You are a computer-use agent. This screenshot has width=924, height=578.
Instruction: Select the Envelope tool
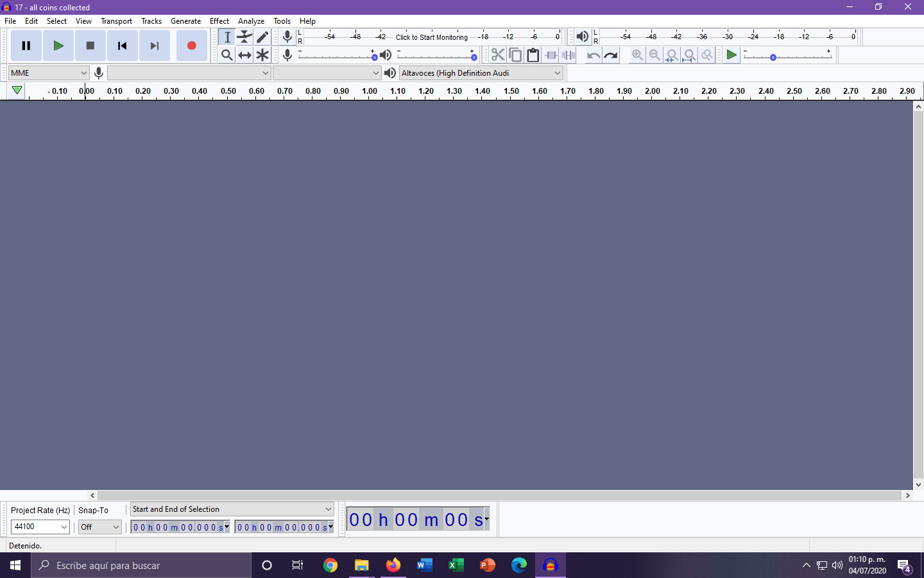click(244, 37)
